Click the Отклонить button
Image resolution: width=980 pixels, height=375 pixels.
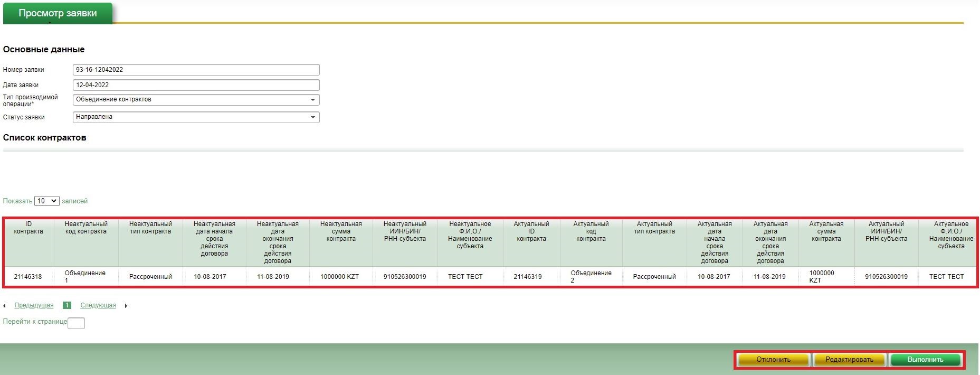click(773, 360)
